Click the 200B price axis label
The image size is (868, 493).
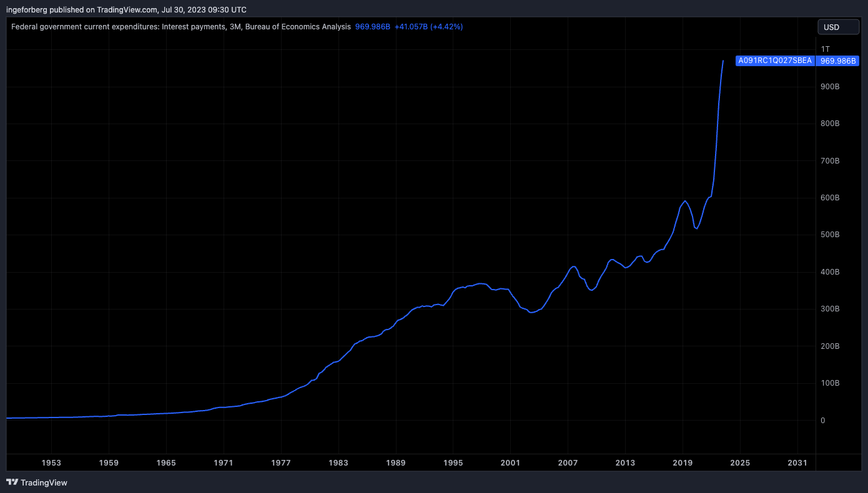coord(830,346)
